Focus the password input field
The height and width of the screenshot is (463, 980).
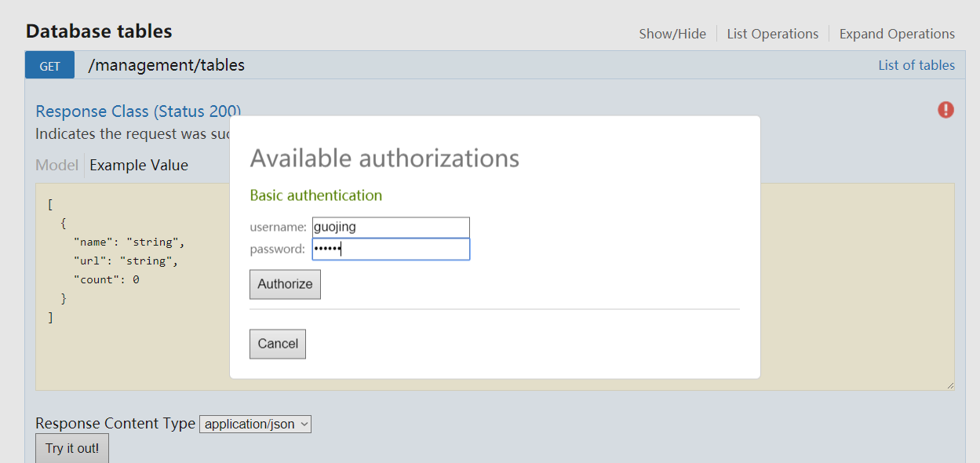pos(391,250)
